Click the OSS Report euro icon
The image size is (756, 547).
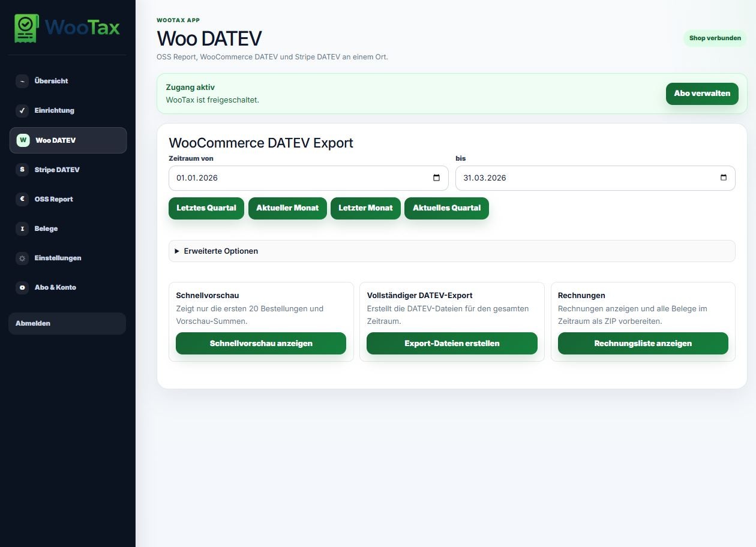[22, 199]
